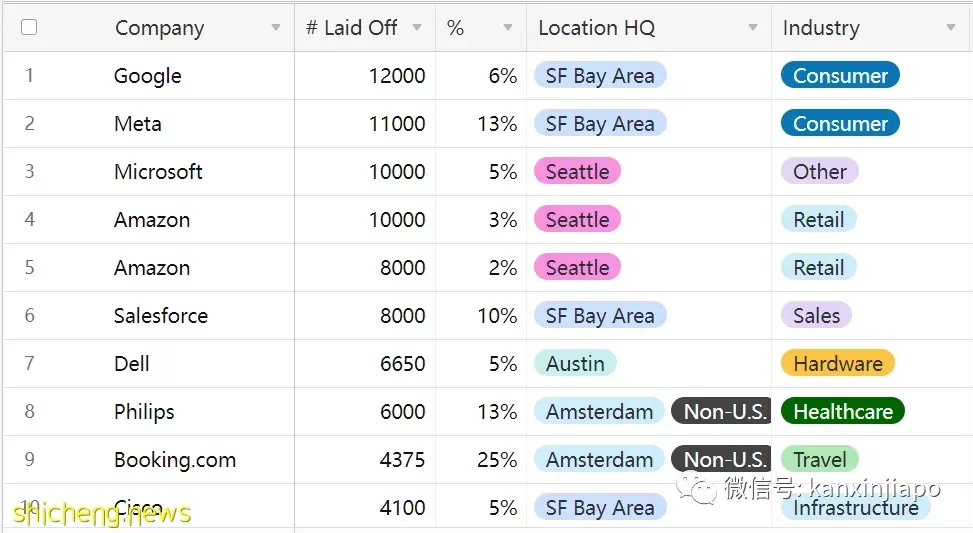The image size is (973, 533).
Task: Select row number 6
Action: [29, 315]
